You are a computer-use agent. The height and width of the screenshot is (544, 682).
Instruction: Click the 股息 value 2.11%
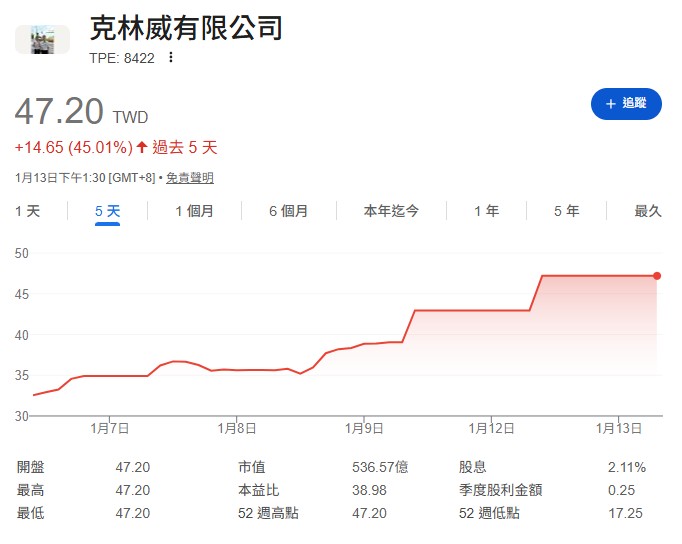pos(627,467)
